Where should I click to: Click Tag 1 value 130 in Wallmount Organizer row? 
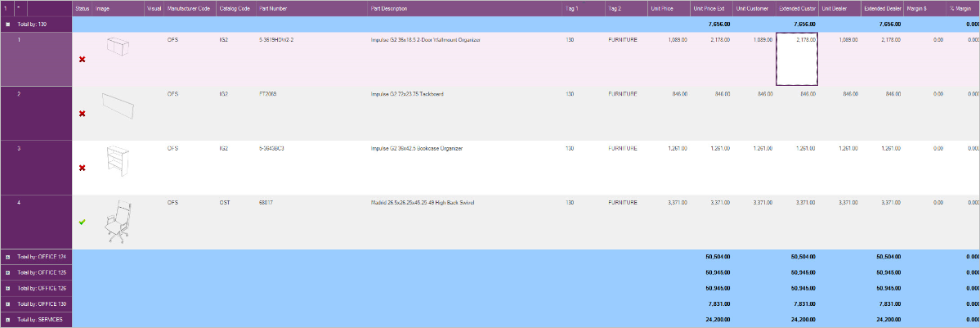click(570, 39)
